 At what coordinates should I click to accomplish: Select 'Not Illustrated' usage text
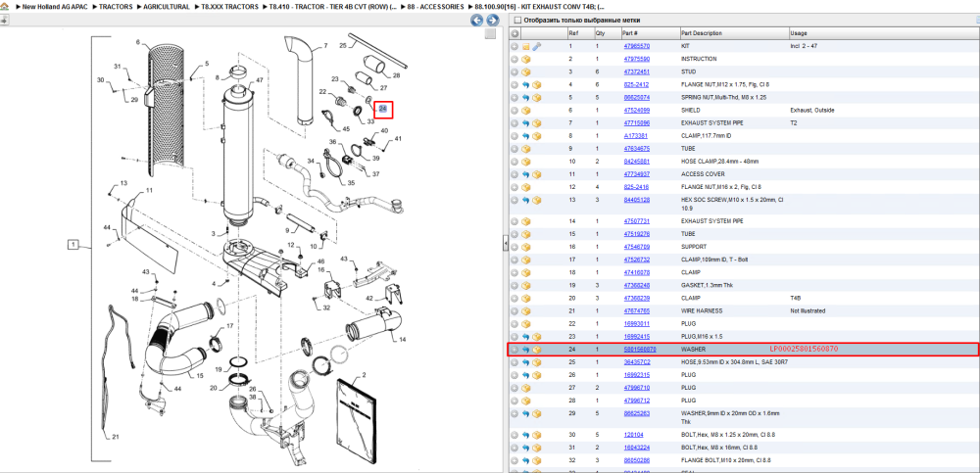(x=808, y=310)
